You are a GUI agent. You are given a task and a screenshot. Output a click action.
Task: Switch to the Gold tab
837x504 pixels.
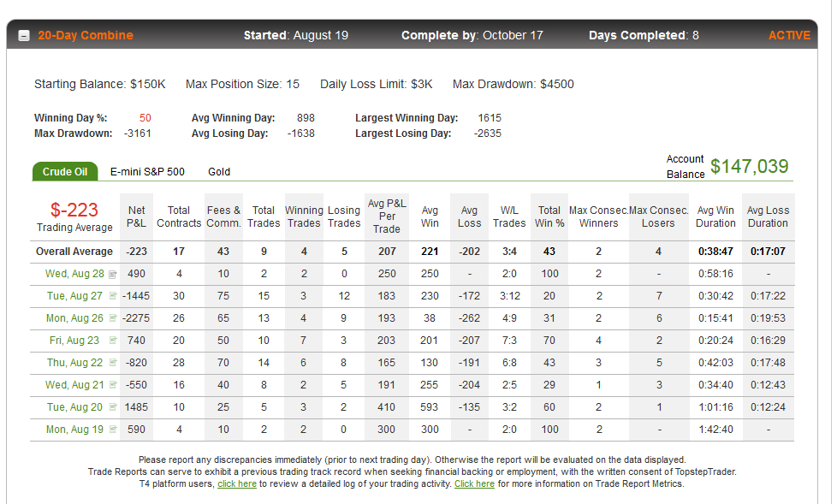point(219,172)
